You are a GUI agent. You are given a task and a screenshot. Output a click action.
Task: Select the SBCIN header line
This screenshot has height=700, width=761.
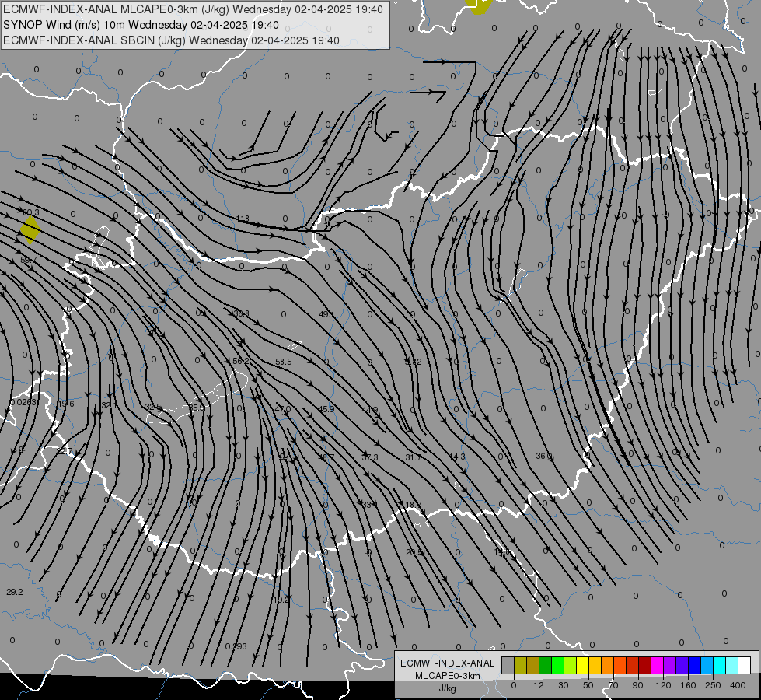(171, 40)
